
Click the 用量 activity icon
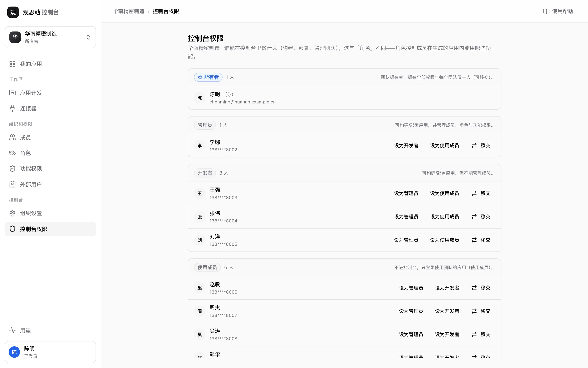pos(12,330)
